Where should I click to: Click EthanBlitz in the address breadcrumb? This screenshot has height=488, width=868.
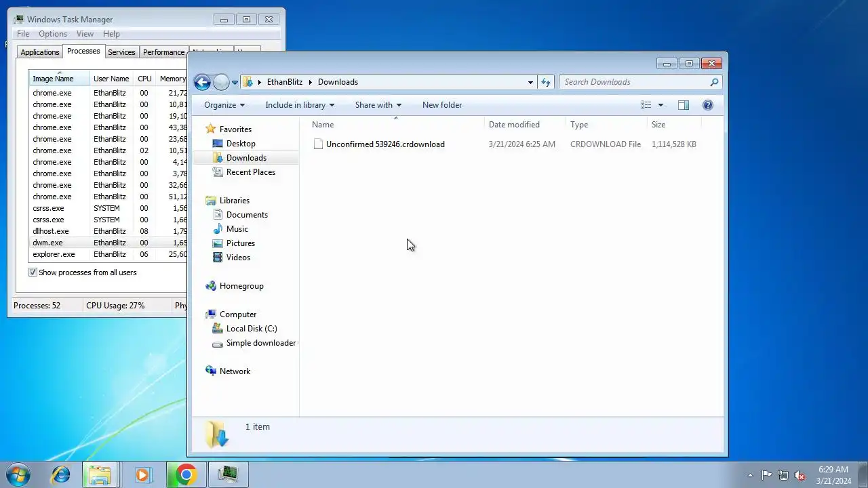[285, 82]
